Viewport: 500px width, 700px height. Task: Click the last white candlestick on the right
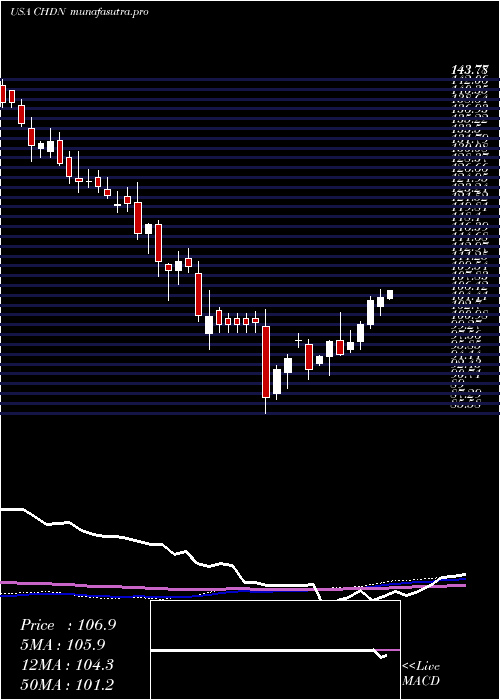tap(390, 295)
